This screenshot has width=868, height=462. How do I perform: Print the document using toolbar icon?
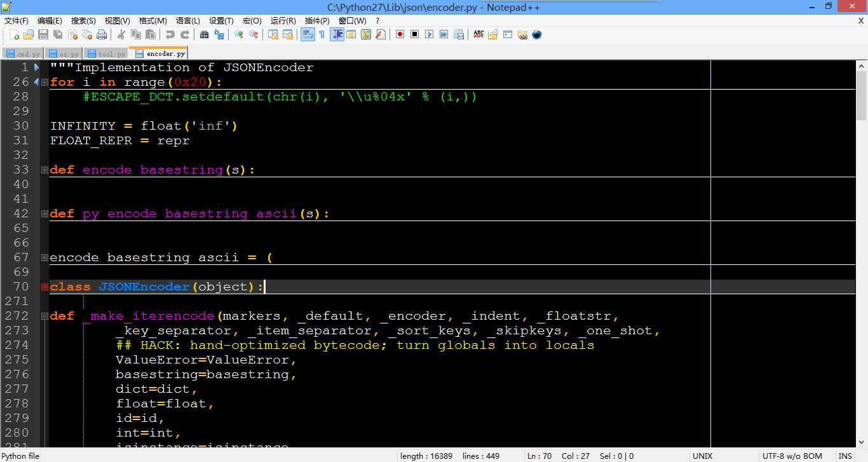tap(102, 34)
